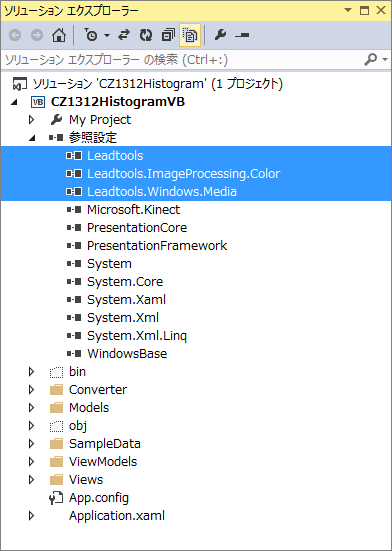The image size is (392, 551).
Task: Click the dotted bin folder icon
Action: (57, 372)
